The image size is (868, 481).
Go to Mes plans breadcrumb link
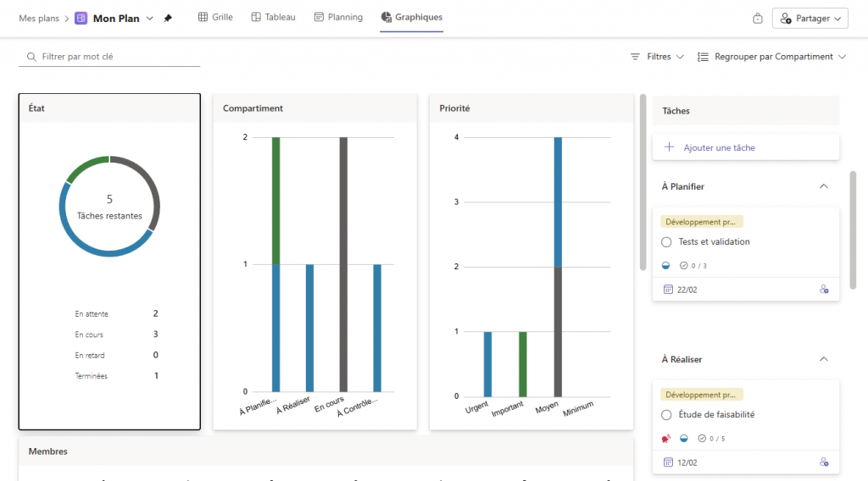(x=39, y=18)
